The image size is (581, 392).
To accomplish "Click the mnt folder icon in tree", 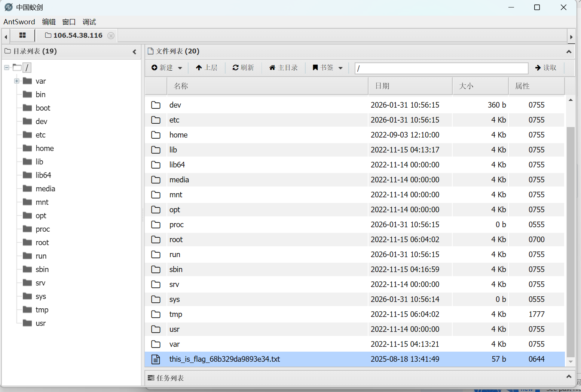I will point(27,202).
